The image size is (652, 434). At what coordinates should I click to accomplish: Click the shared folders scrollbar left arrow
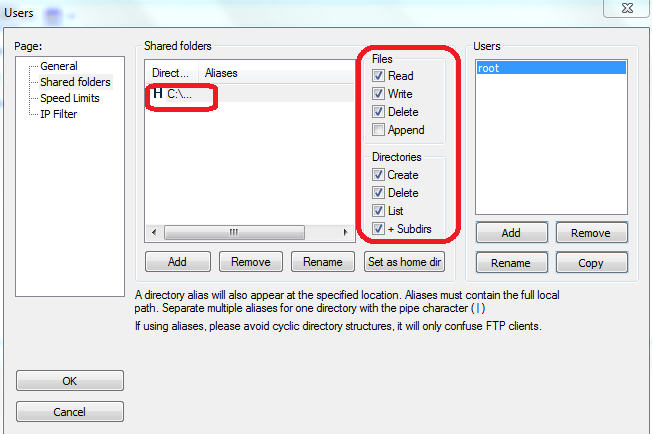154,232
